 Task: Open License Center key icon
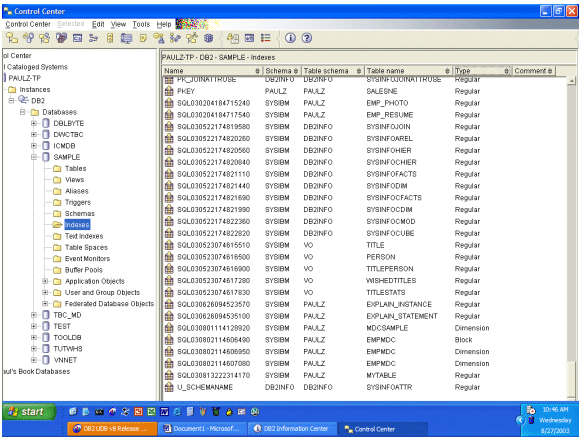(159, 38)
